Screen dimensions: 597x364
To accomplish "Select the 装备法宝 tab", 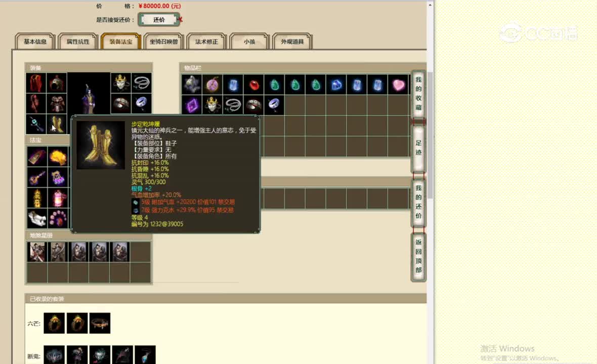I will (121, 41).
